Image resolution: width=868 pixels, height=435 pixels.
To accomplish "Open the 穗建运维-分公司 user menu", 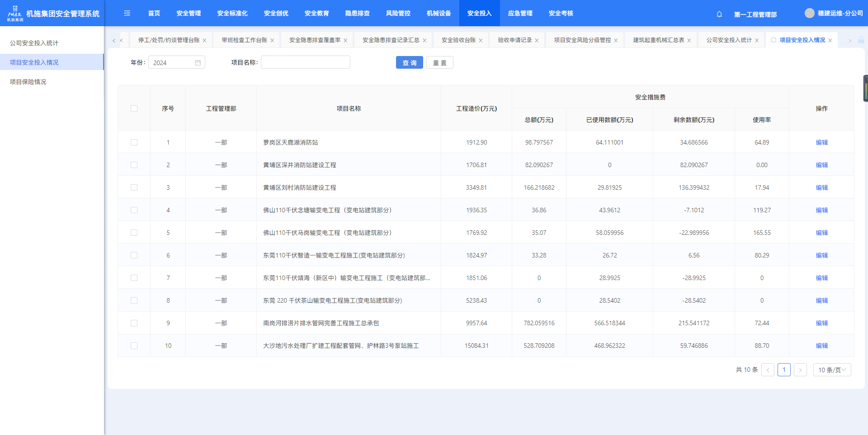I will tap(840, 14).
